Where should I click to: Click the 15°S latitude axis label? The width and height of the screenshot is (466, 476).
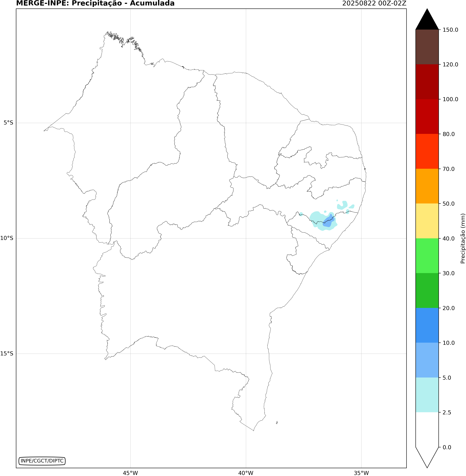pyautogui.click(x=7, y=353)
